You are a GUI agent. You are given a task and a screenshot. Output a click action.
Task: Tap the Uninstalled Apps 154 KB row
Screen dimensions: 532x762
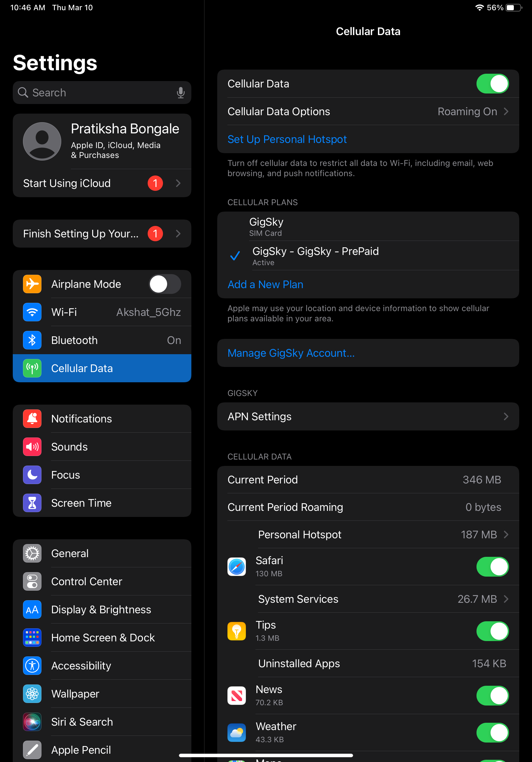click(368, 663)
